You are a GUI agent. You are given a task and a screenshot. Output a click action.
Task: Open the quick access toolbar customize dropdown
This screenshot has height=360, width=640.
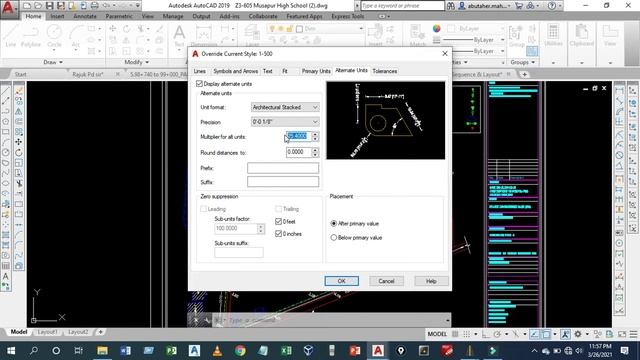138,6
